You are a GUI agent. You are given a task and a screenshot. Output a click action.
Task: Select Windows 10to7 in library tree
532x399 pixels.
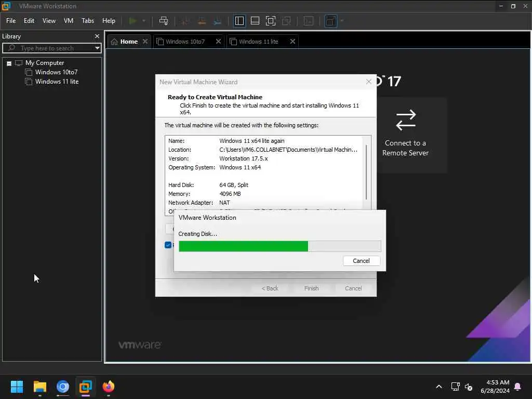click(x=56, y=72)
